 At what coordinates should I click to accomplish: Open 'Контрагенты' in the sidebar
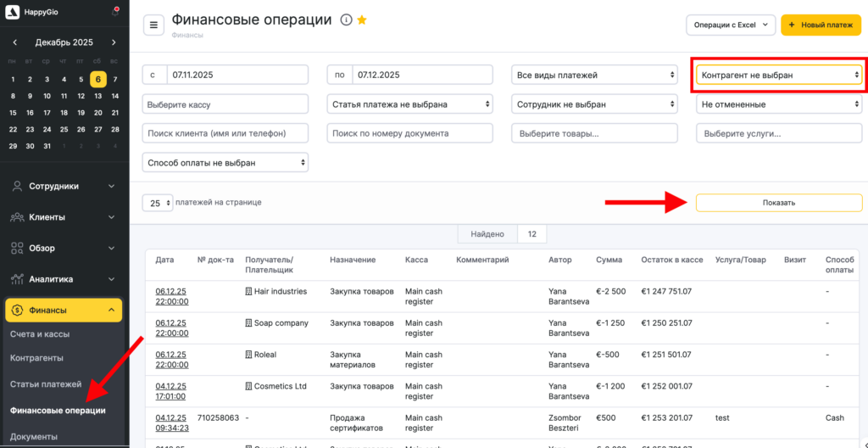coord(36,358)
